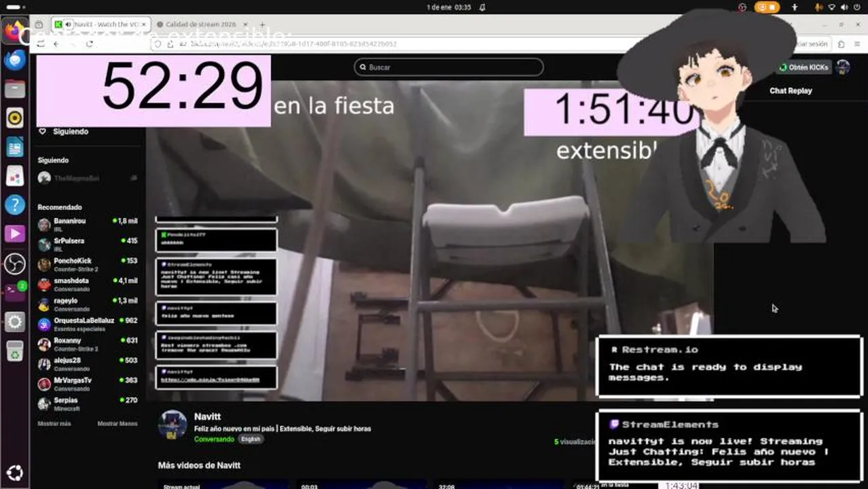868x489 pixels.
Task: Collapse list with Mostrar Menos
Action: pyautogui.click(x=117, y=423)
